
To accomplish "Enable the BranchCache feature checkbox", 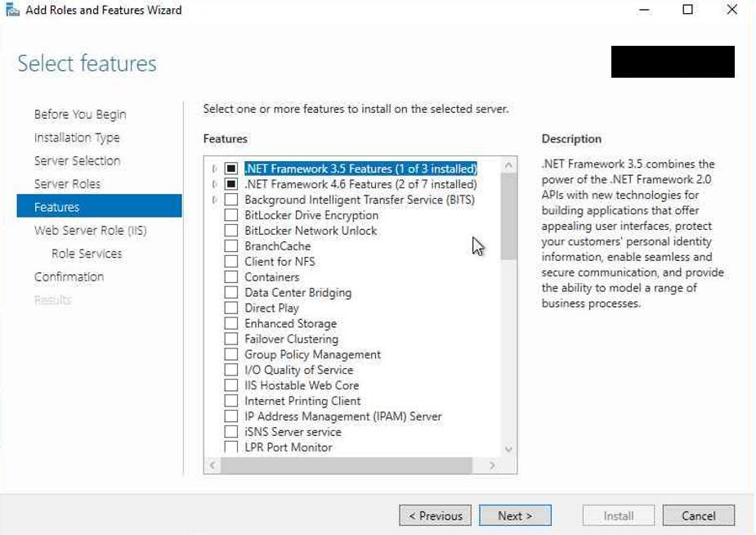I will click(231, 246).
